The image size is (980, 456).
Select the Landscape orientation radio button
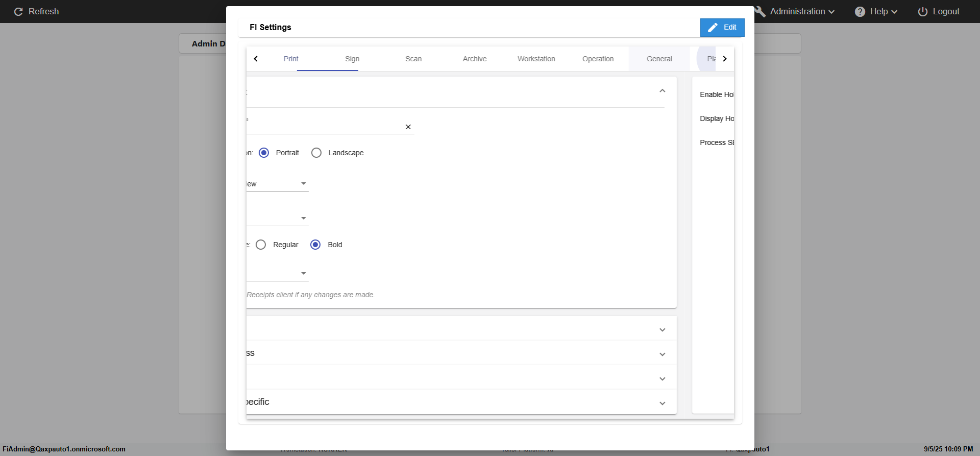(316, 153)
